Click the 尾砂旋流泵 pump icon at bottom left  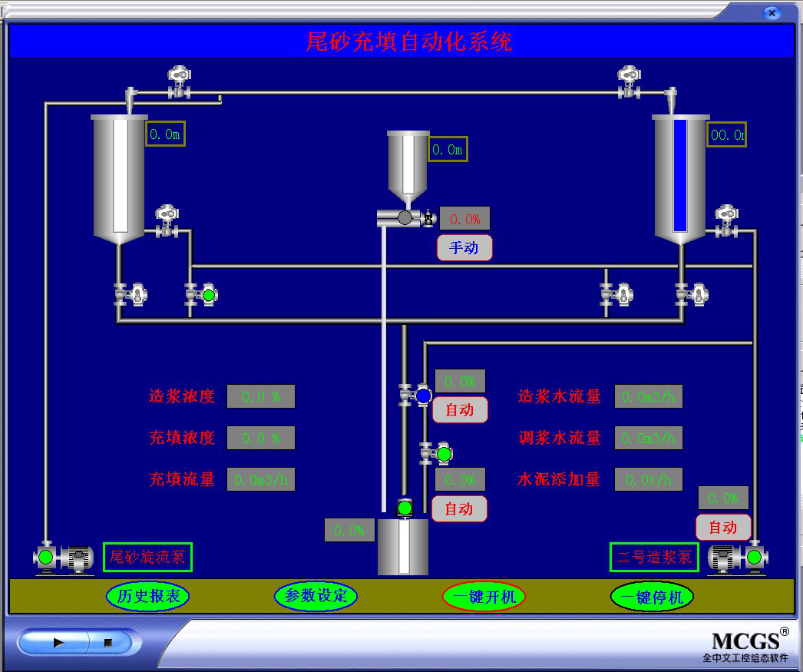click(61, 558)
